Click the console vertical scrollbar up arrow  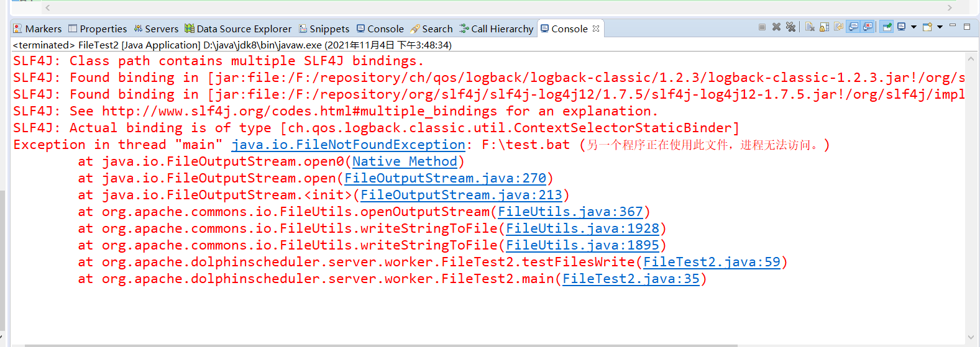click(x=971, y=59)
